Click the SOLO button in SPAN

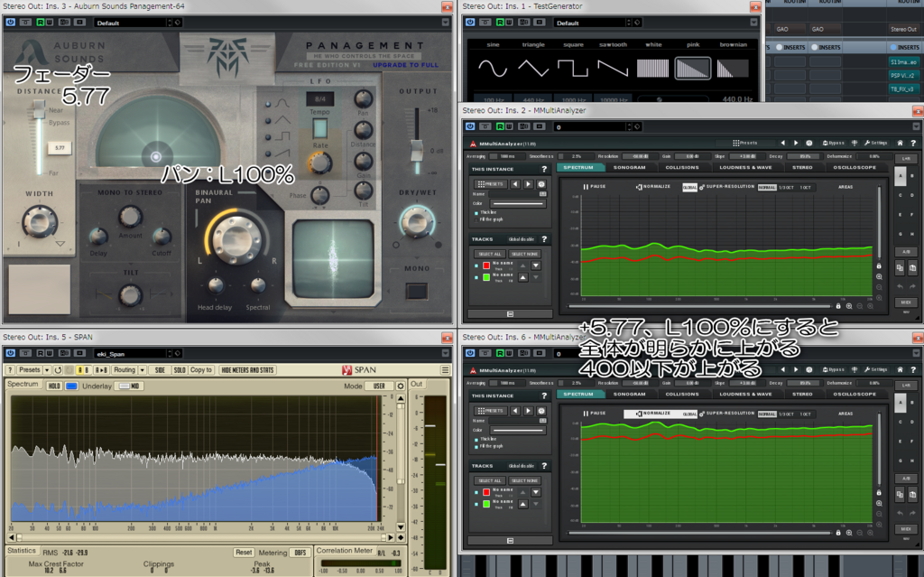coord(180,370)
